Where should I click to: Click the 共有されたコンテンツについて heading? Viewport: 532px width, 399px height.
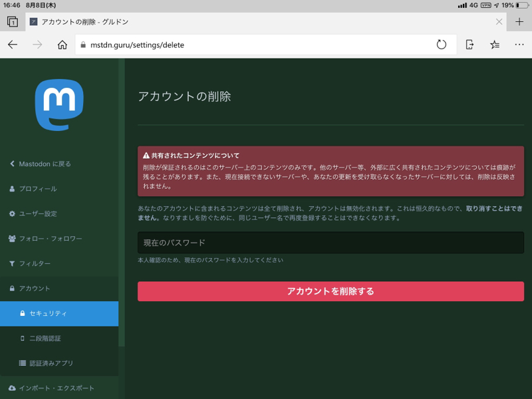click(x=195, y=156)
